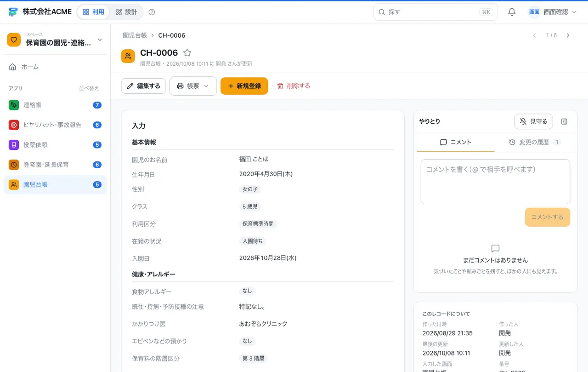Switch to the 変更の履歴 tab

click(535, 143)
